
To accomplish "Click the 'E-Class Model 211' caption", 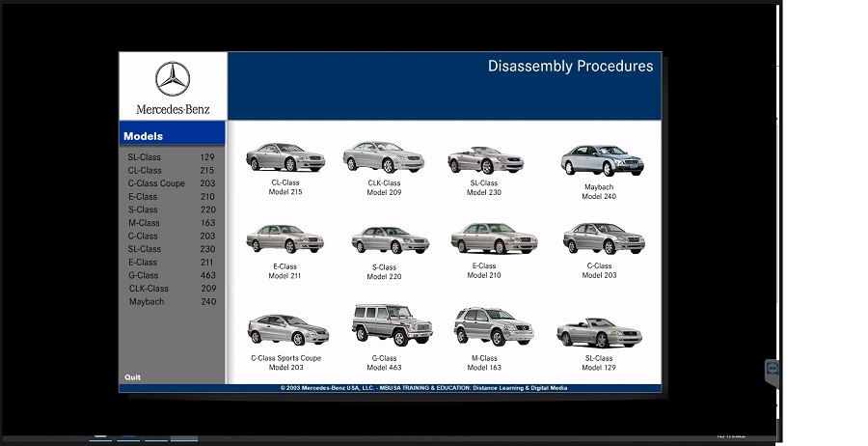I will 285,271.
